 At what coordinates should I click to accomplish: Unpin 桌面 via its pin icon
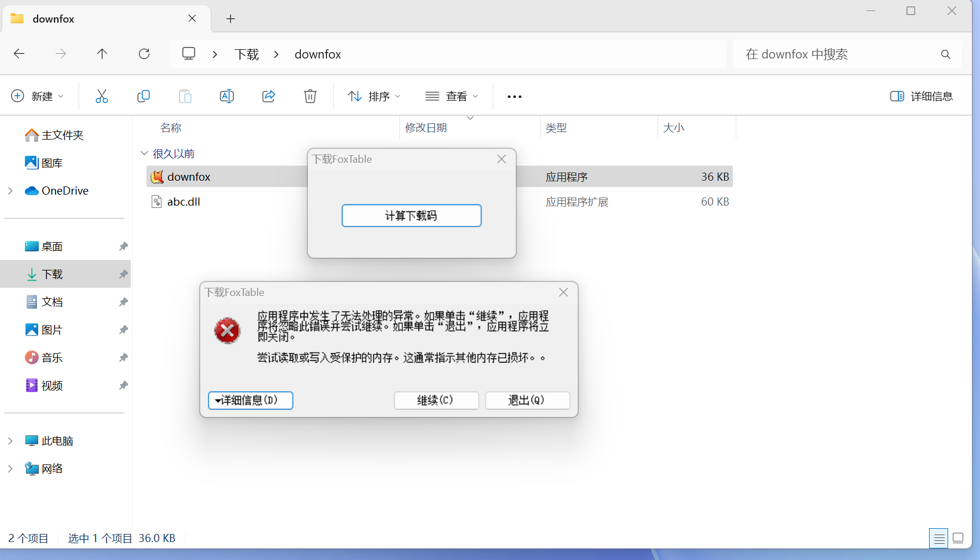123,246
